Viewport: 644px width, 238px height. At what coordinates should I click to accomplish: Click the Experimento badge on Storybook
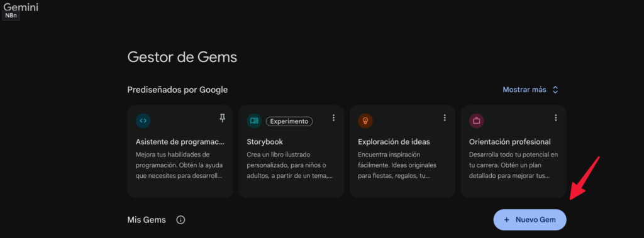pos(289,121)
